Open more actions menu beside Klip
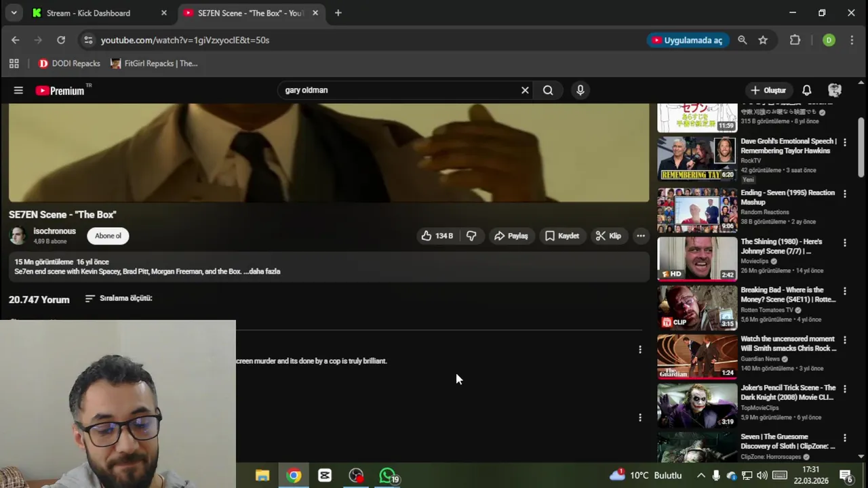The width and height of the screenshot is (868, 488). click(641, 236)
